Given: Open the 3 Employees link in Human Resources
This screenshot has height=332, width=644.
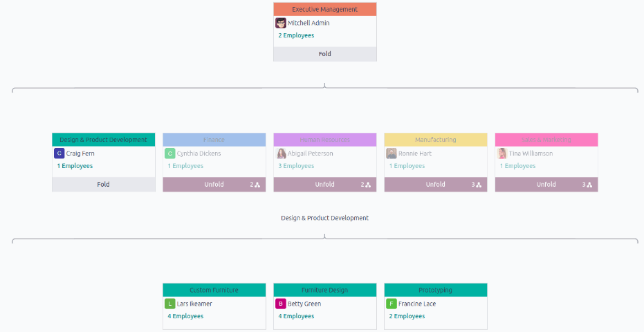Looking at the screenshot, I should click(296, 166).
